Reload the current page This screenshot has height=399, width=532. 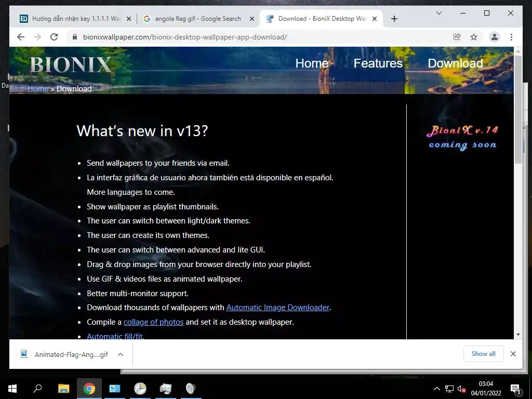click(54, 37)
